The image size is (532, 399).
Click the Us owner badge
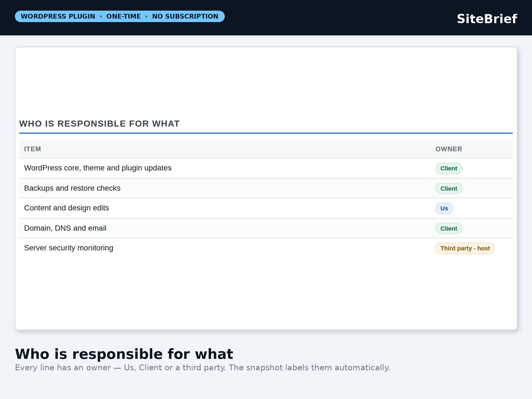coord(444,208)
